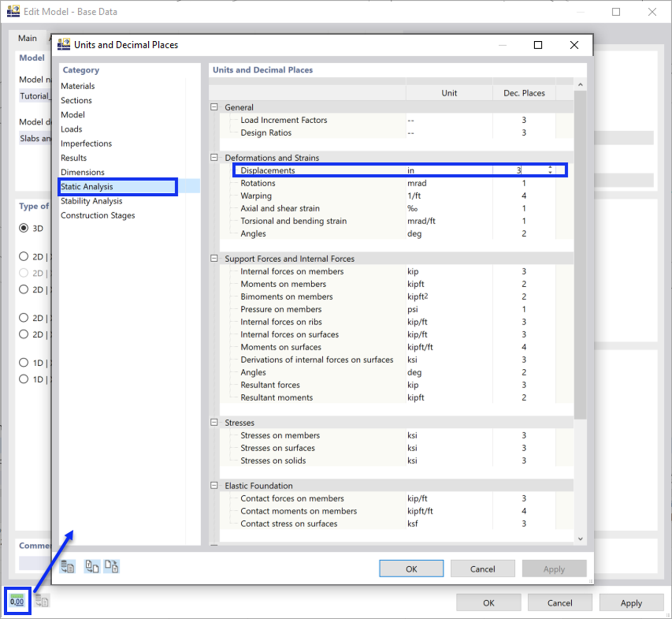
Task: Select the Imperfections category
Action: click(x=86, y=143)
